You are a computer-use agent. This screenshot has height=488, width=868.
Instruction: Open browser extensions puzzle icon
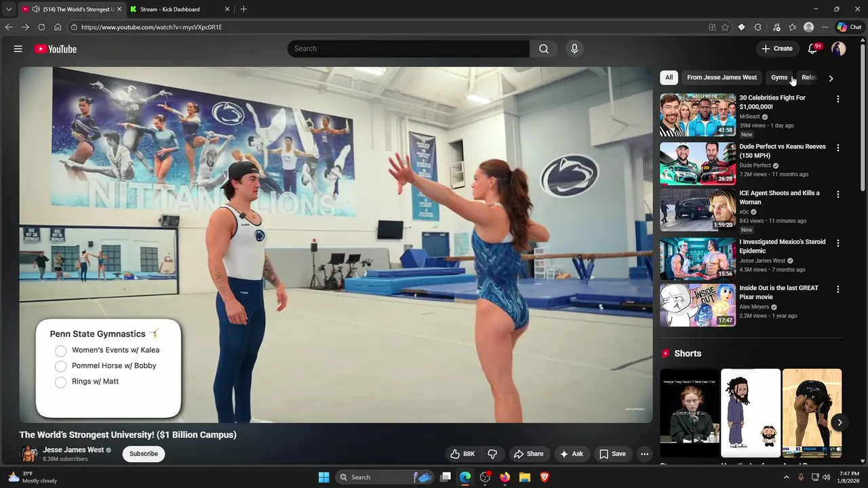click(x=758, y=27)
